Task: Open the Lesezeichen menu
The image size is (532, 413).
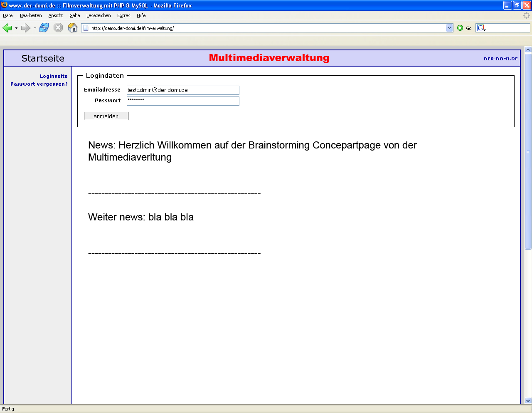Action: pyautogui.click(x=99, y=15)
